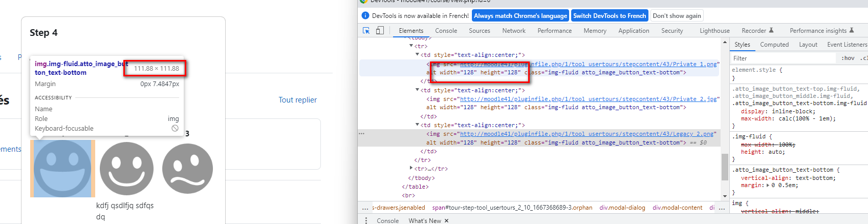The height and width of the screenshot is (224, 868).
Task: Switch to the Layout pane tab
Action: (x=808, y=45)
